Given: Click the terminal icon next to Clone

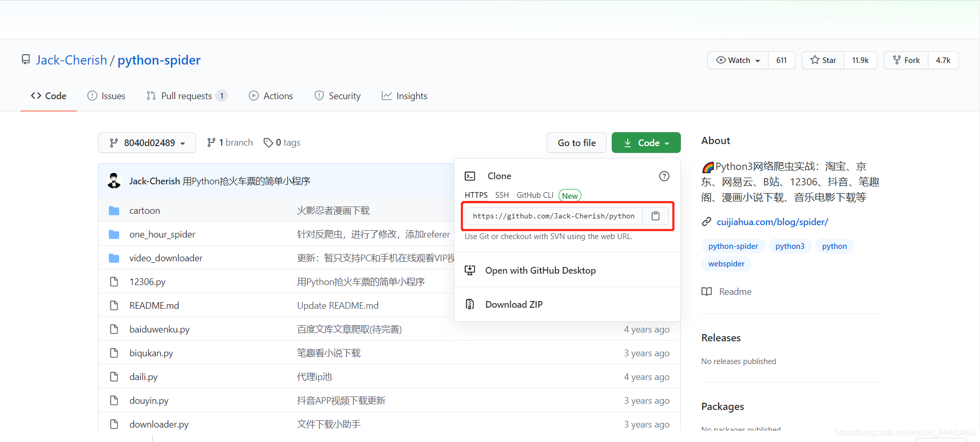Looking at the screenshot, I should click(470, 176).
